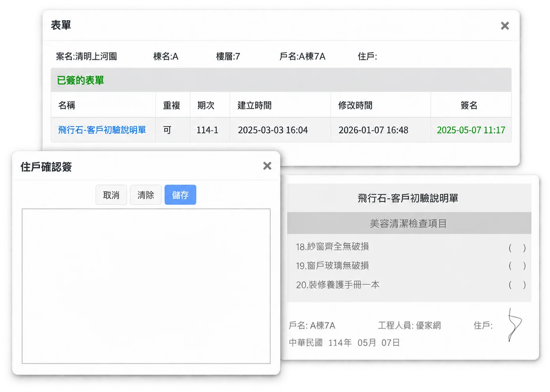
Task: Click the 樓層:7 label
Action: pyautogui.click(x=228, y=57)
